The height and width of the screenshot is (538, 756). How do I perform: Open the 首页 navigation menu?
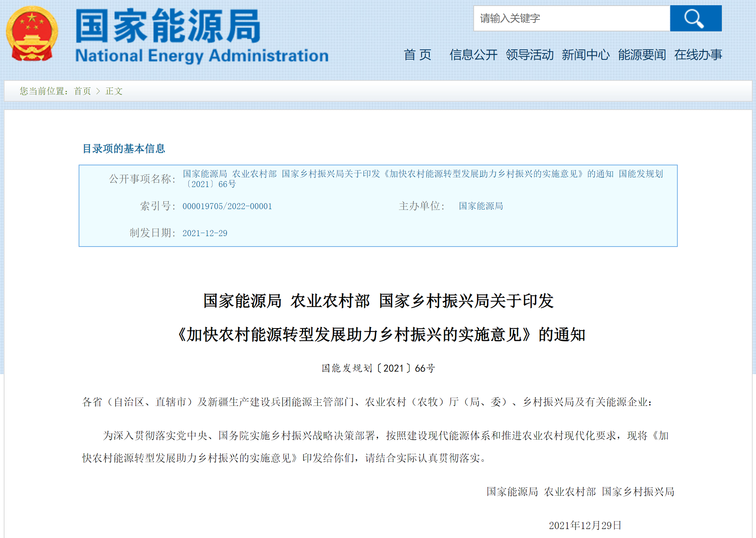(417, 55)
